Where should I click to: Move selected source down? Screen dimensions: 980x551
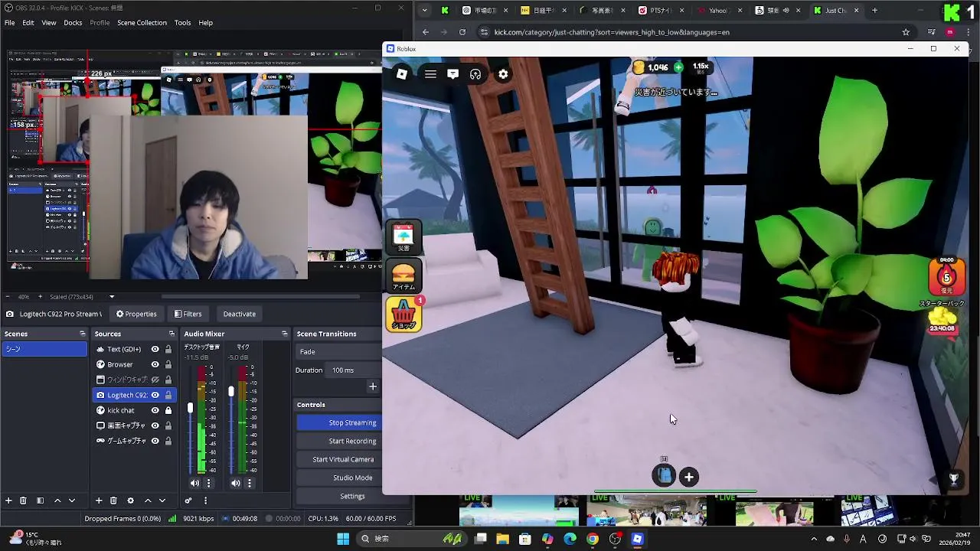[x=162, y=500]
